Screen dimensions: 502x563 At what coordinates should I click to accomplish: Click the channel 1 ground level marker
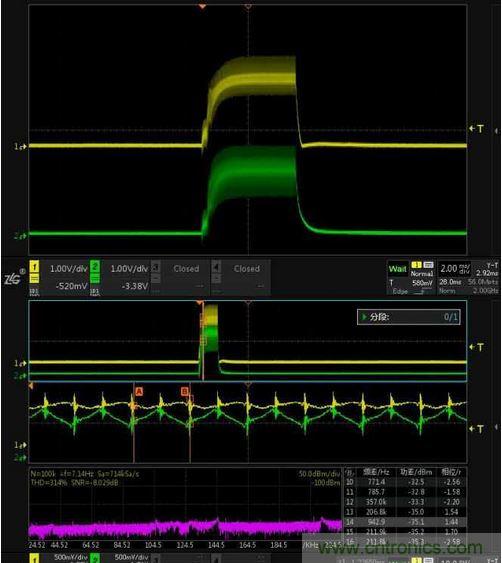[x=20, y=146]
